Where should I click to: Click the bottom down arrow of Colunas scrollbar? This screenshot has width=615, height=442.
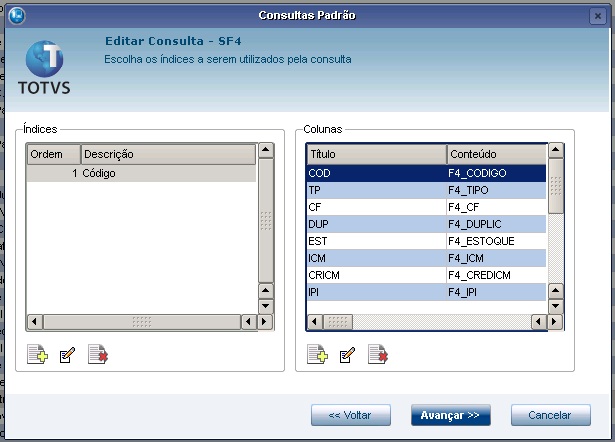(556, 306)
